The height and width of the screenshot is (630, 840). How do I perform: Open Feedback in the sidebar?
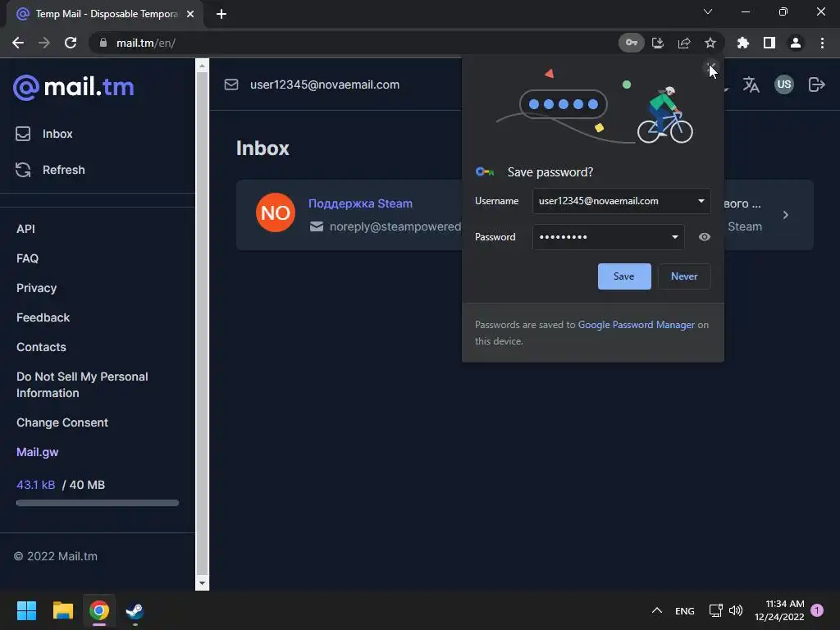coord(43,317)
